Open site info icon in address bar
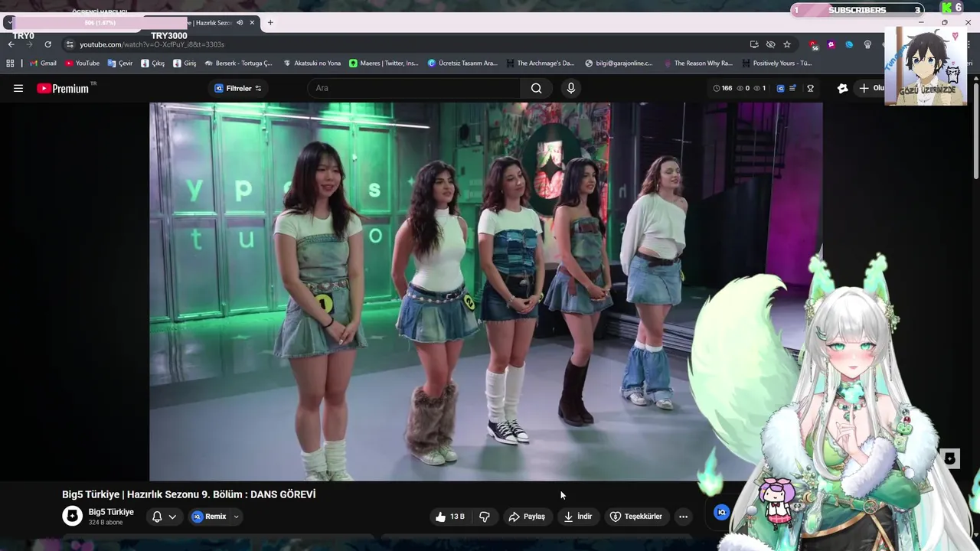Image resolution: width=980 pixels, height=551 pixels. point(70,44)
